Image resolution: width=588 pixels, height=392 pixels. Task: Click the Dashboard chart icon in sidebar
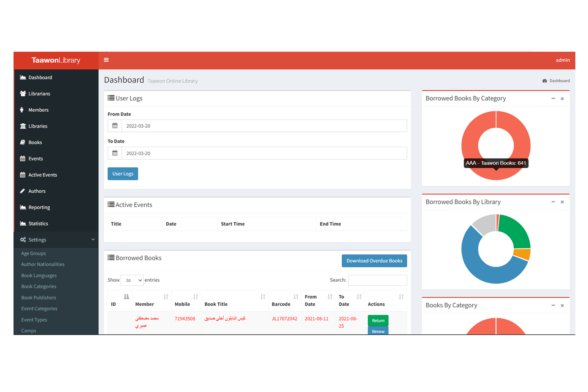pyautogui.click(x=23, y=77)
